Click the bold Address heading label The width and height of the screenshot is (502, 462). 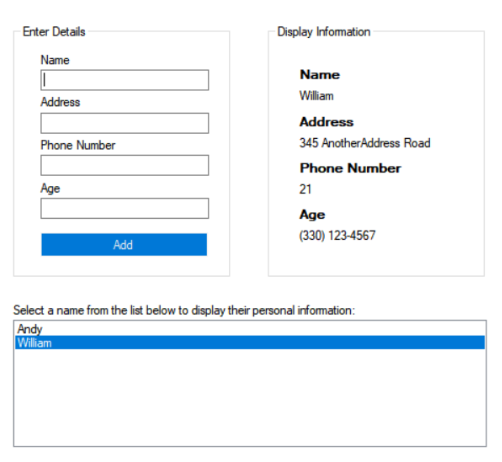pos(326,122)
